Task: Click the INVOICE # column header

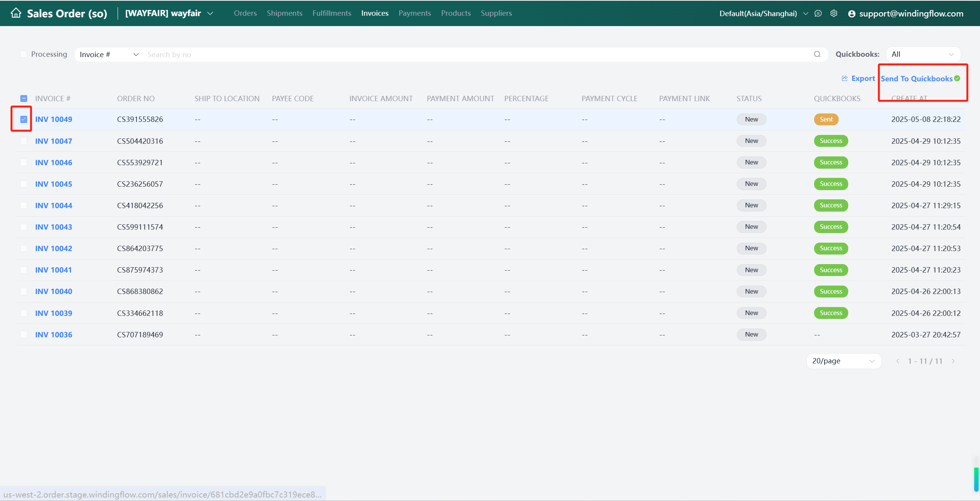Action: pyautogui.click(x=53, y=99)
